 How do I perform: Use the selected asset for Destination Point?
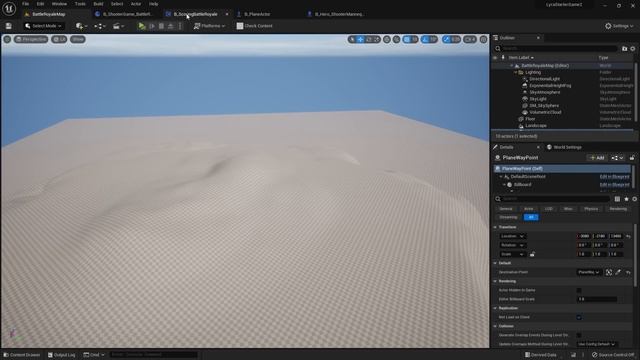[609, 272]
